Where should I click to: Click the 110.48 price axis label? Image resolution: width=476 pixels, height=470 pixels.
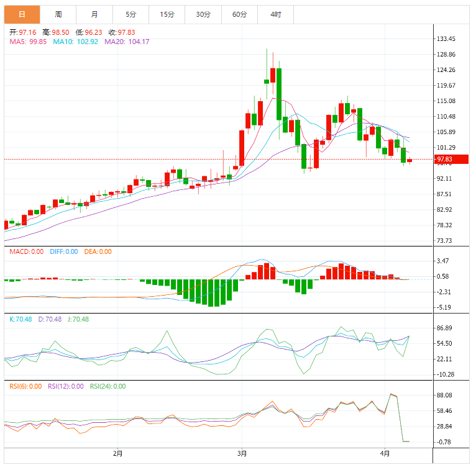[x=446, y=117]
